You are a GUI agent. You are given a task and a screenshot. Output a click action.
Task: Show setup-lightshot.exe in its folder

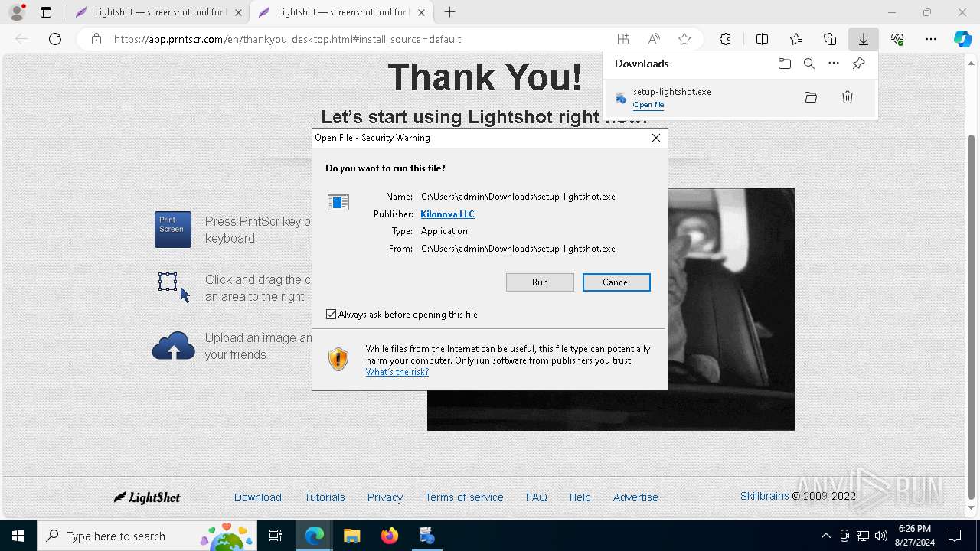(x=811, y=97)
